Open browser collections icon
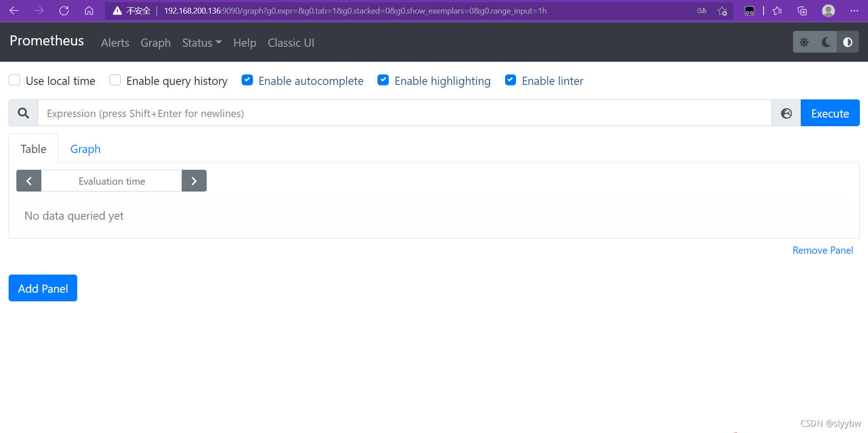Screen dimensions: 868x433 click(802, 11)
